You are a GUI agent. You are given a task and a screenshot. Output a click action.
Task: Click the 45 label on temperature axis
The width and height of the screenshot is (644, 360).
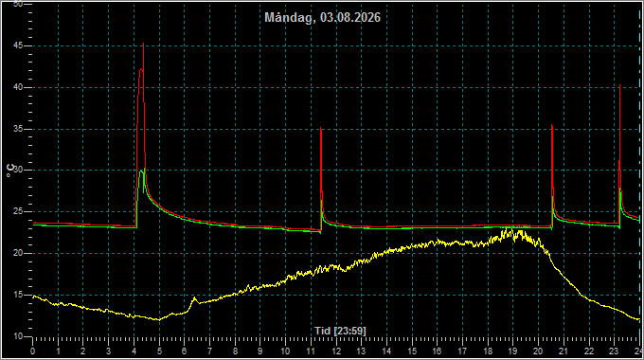click(18, 46)
